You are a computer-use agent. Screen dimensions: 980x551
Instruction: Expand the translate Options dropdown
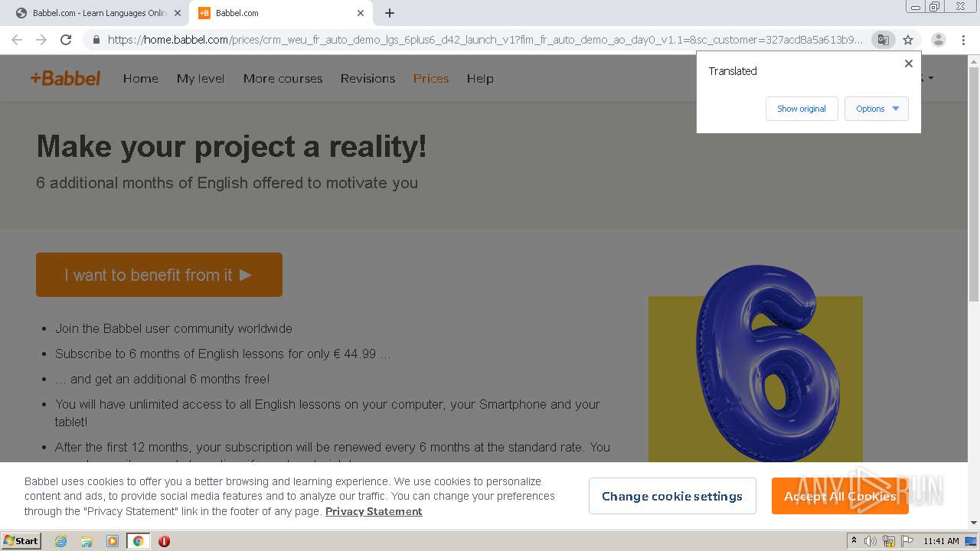pyautogui.click(x=877, y=109)
